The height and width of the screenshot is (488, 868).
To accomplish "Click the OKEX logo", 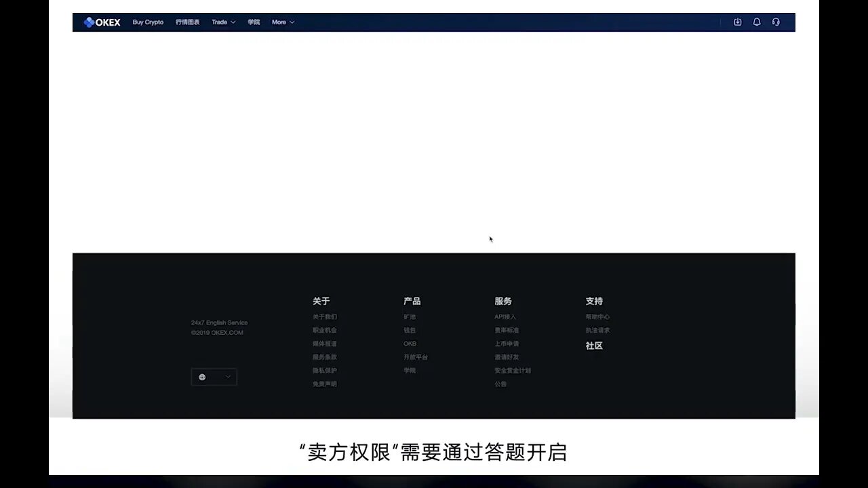I will point(102,22).
